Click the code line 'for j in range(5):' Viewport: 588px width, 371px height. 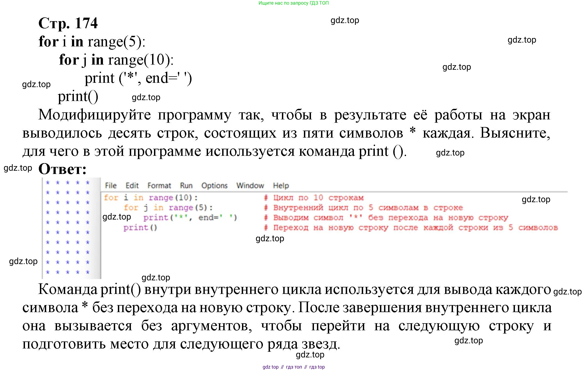(168, 208)
